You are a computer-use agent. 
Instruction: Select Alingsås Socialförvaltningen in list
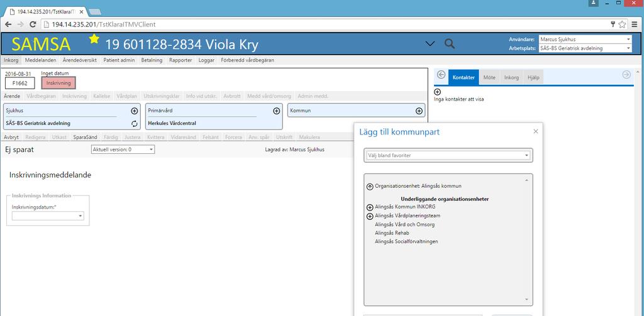tap(406, 241)
